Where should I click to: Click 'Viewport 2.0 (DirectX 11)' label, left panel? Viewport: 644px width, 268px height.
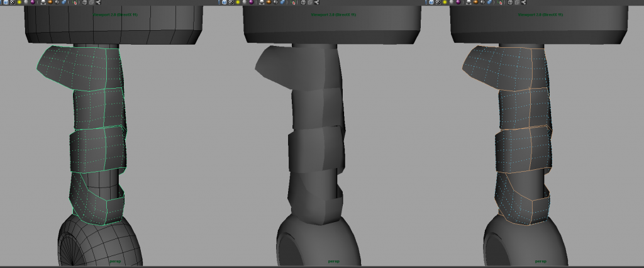116,15
